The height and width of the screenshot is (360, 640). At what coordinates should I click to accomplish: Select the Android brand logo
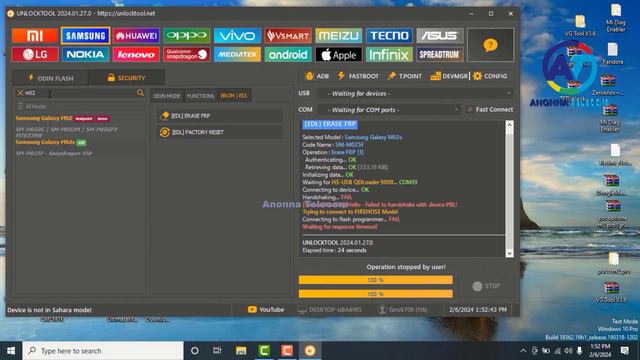(288, 54)
